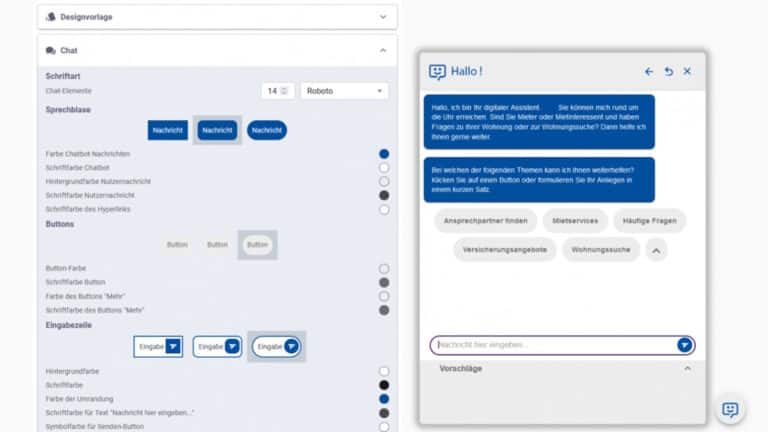Open the Eingabezeile Hintergrundfarbe color swatch
Screen dimensions: 768x432
384,371
